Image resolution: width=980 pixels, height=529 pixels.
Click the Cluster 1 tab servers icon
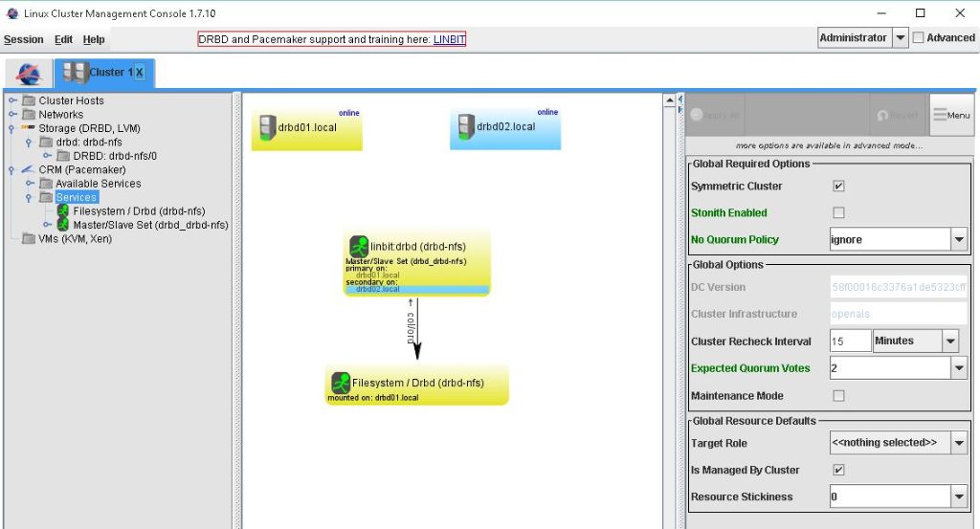75,73
